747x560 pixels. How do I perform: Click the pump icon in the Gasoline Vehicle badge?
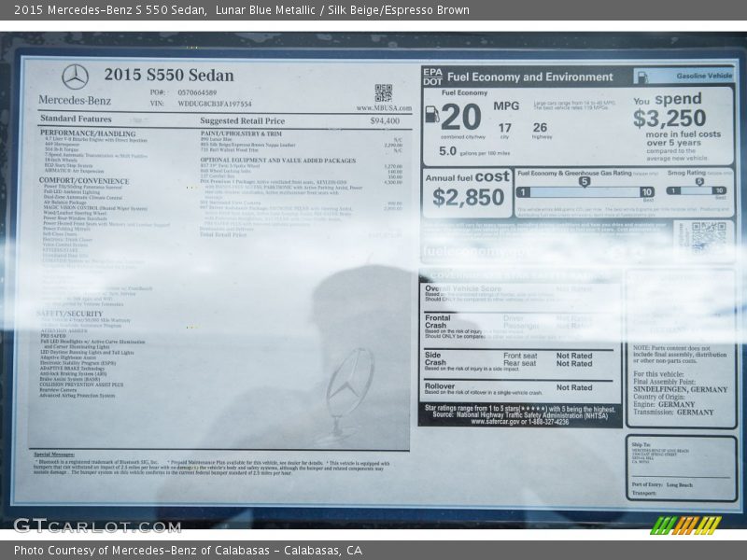tap(642, 77)
